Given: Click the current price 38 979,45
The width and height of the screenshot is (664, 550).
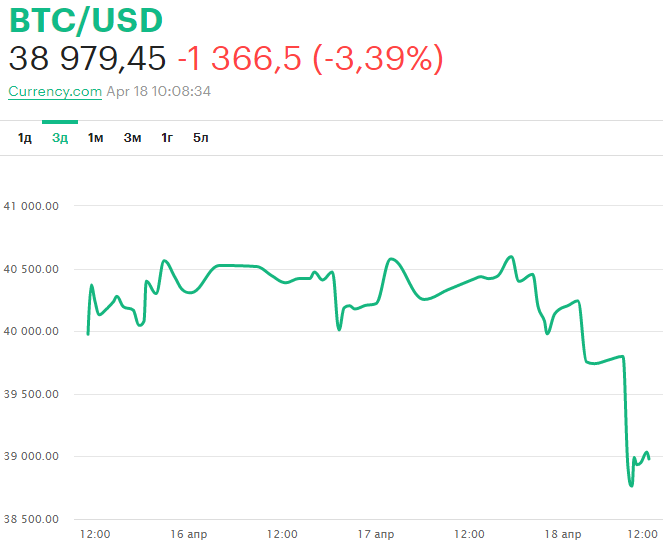Looking at the screenshot, I should 88,58.
